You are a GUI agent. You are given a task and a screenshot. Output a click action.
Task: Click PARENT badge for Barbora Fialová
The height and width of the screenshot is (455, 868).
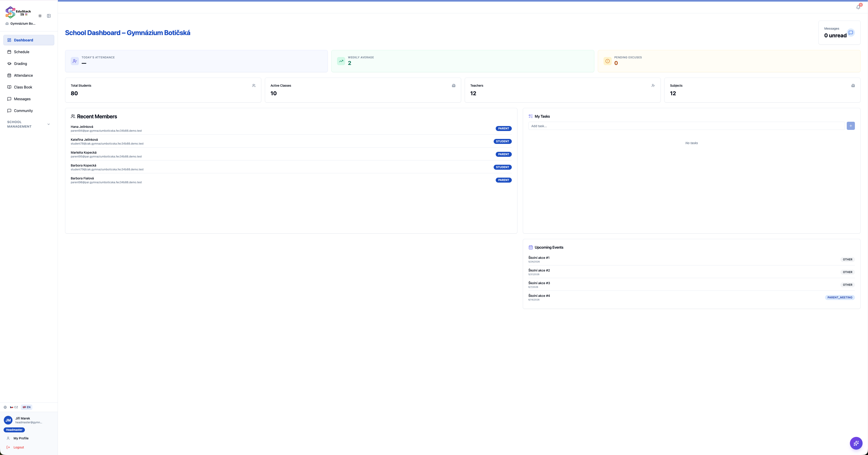[503, 180]
